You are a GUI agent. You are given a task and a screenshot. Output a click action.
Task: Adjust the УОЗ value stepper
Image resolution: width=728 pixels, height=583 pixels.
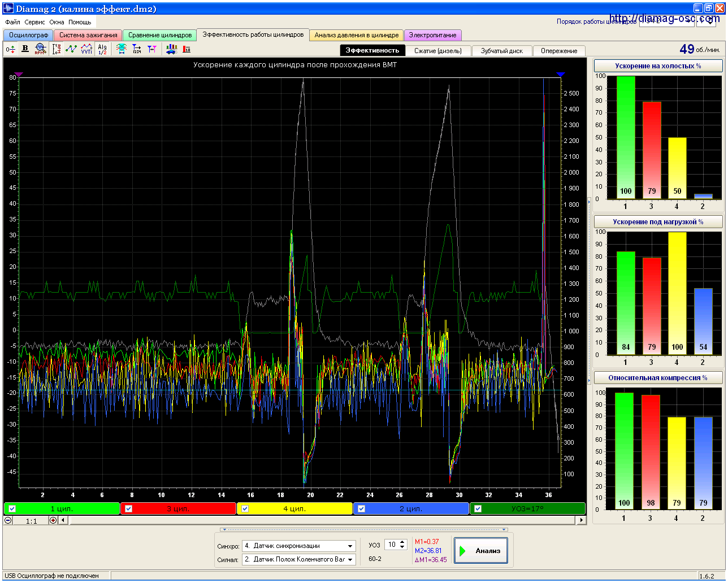pyautogui.click(x=402, y=545)
